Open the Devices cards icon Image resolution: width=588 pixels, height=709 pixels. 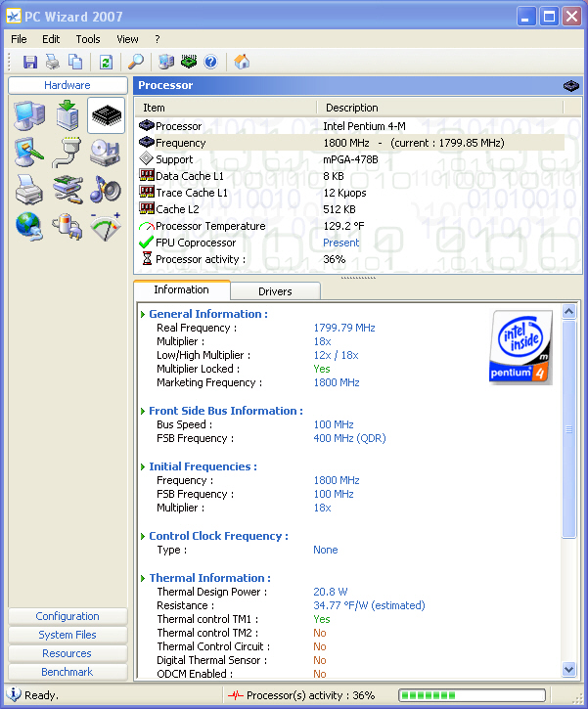tap(68, 189)
